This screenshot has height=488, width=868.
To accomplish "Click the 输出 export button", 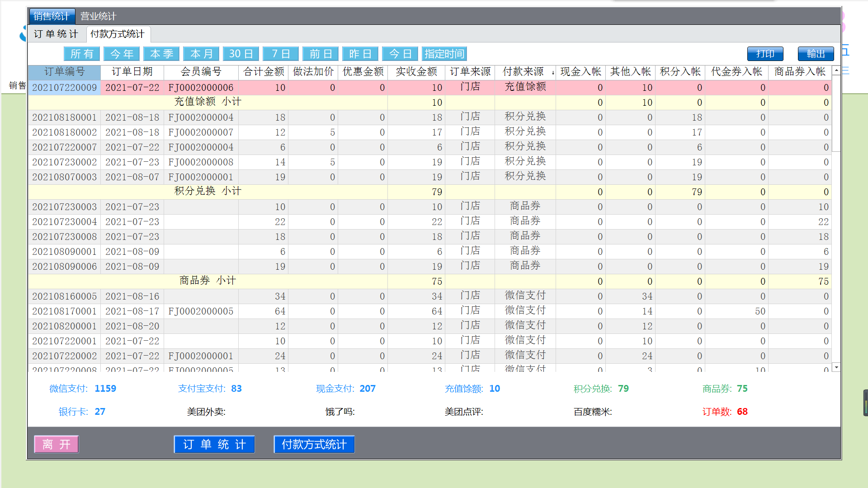I will [816, 54].
